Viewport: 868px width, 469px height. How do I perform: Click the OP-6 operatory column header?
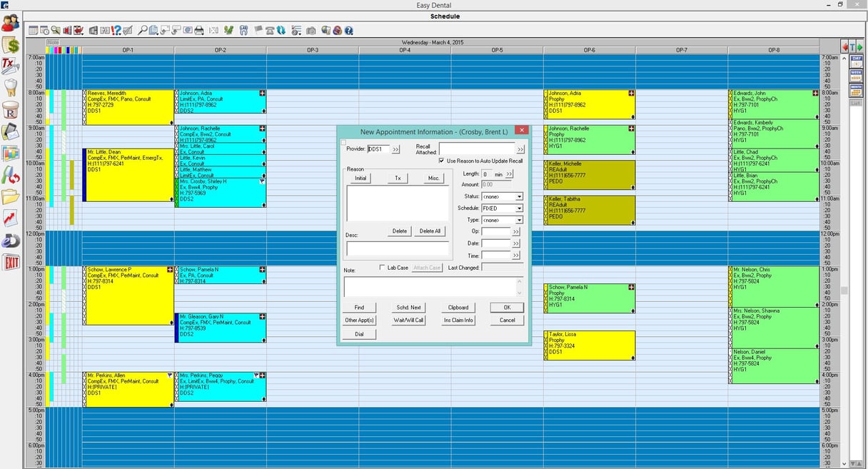(589, 50)
